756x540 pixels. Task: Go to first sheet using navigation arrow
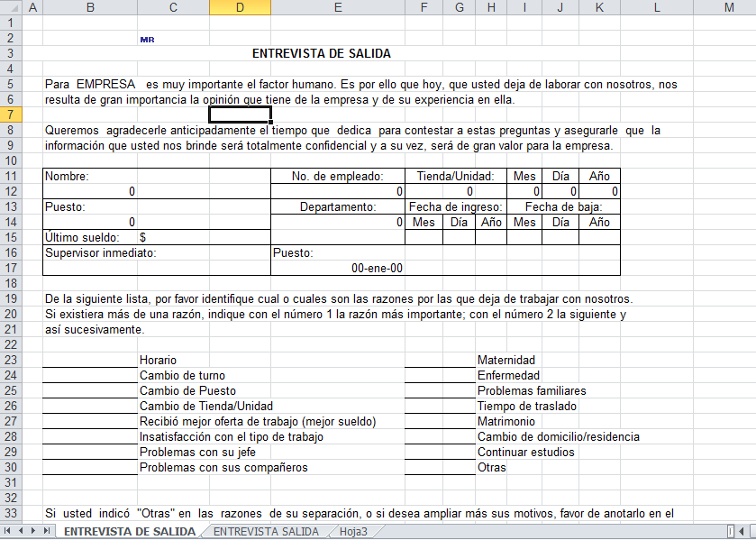8,531
